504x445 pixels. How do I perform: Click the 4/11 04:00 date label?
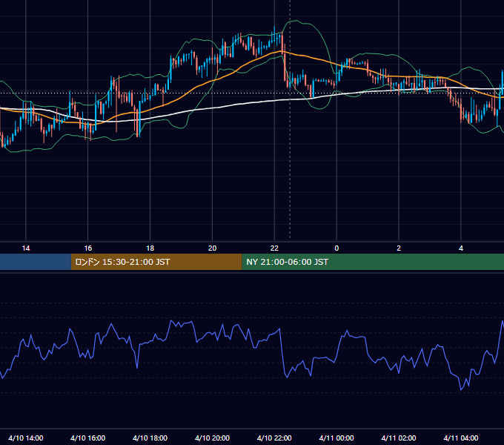pyautogui.click(x=461, y=438)
